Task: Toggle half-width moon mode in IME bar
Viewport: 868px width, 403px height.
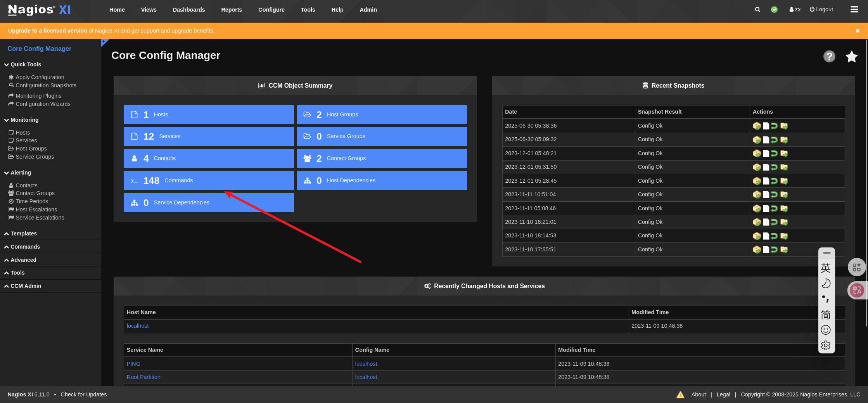Action: tap(826, 284)
